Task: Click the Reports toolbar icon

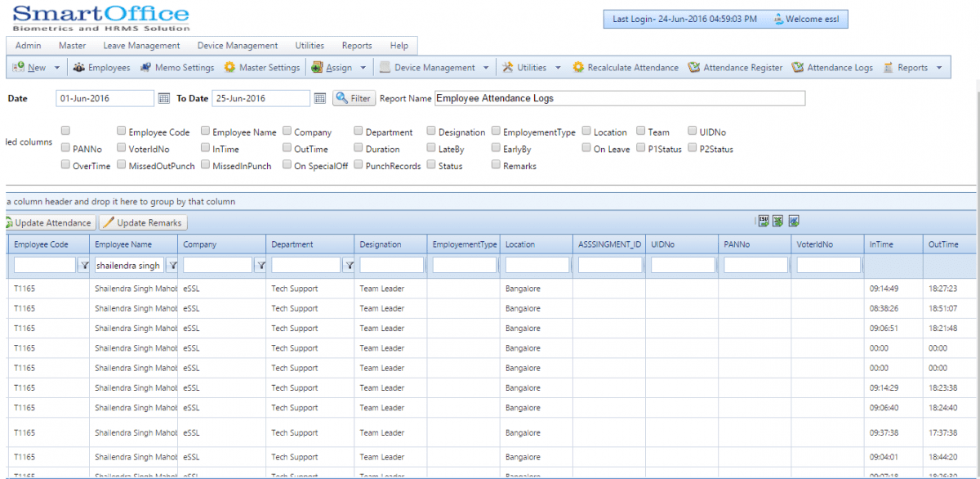Action: pos(889,67)
